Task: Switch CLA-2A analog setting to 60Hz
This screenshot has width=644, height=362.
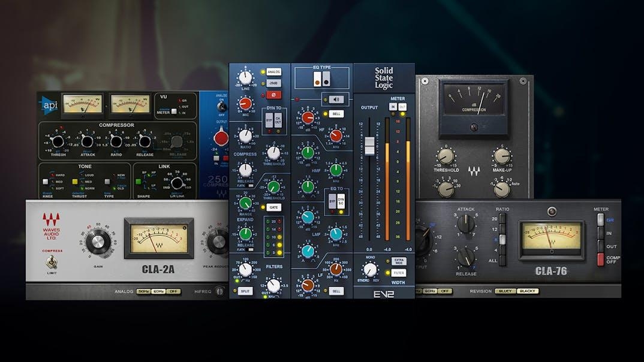Action: (x=159, y=291)
